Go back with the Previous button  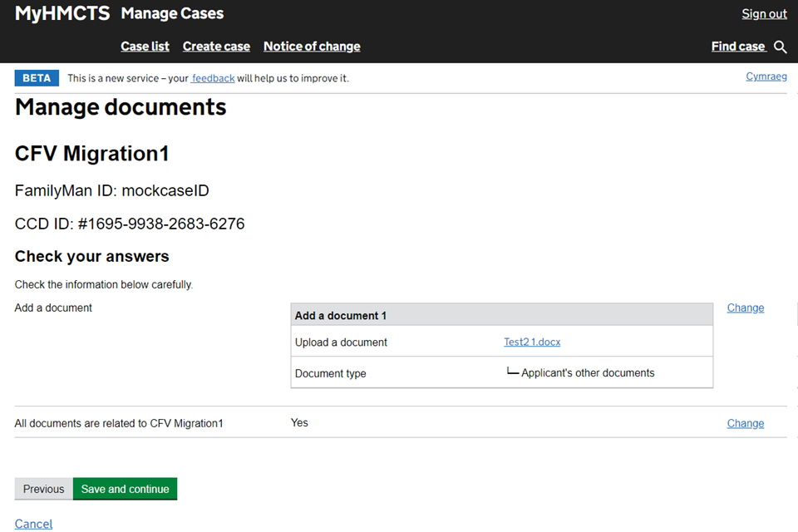pos(43,489)
